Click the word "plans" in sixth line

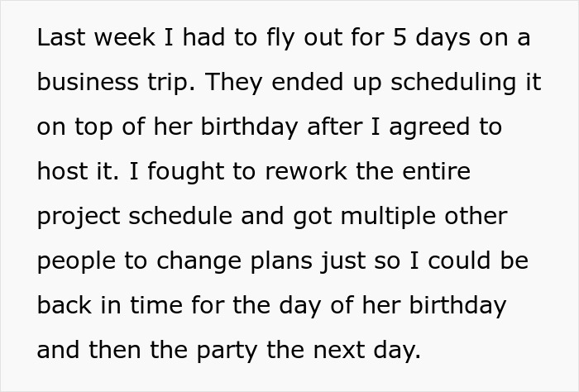point(281,261)
